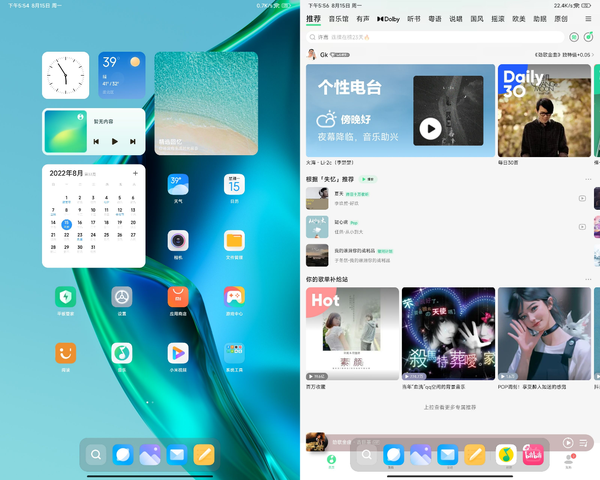The image size is (600, 480).
Task: Open the beach photo memories widget
Action: pos(206,103)
